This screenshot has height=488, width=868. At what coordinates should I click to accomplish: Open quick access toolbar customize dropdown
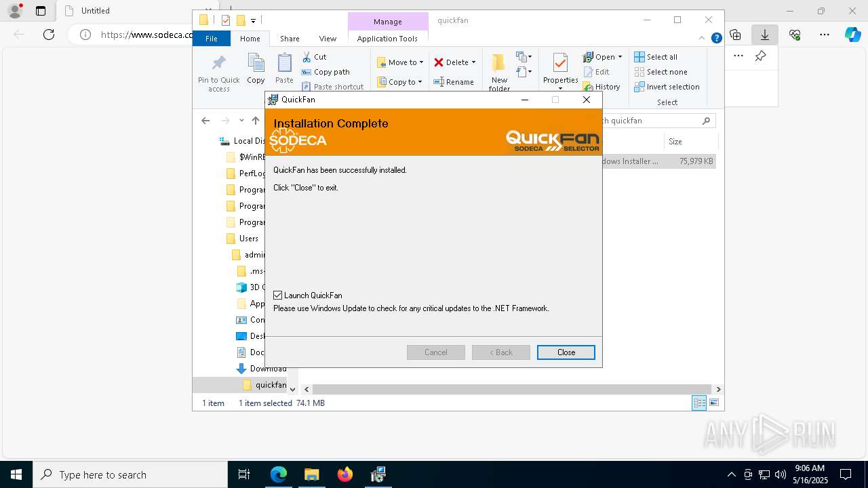coord(253,21)
